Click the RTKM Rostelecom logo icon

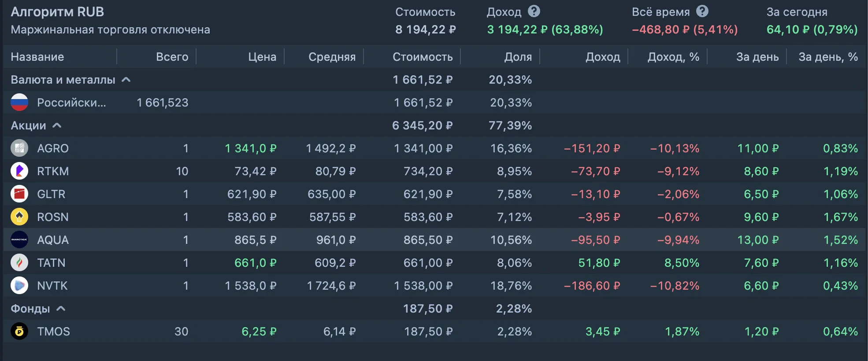click(19, 171)
